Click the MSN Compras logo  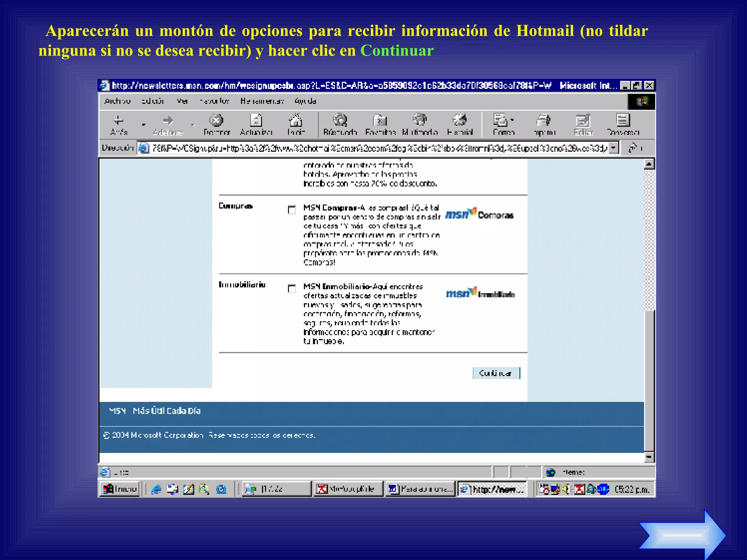(x=479, y=214)
